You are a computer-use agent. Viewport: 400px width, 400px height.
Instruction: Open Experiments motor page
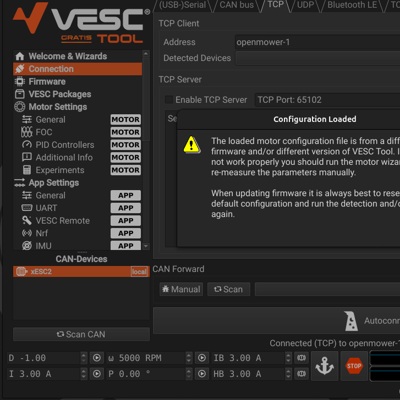[77, 170]
